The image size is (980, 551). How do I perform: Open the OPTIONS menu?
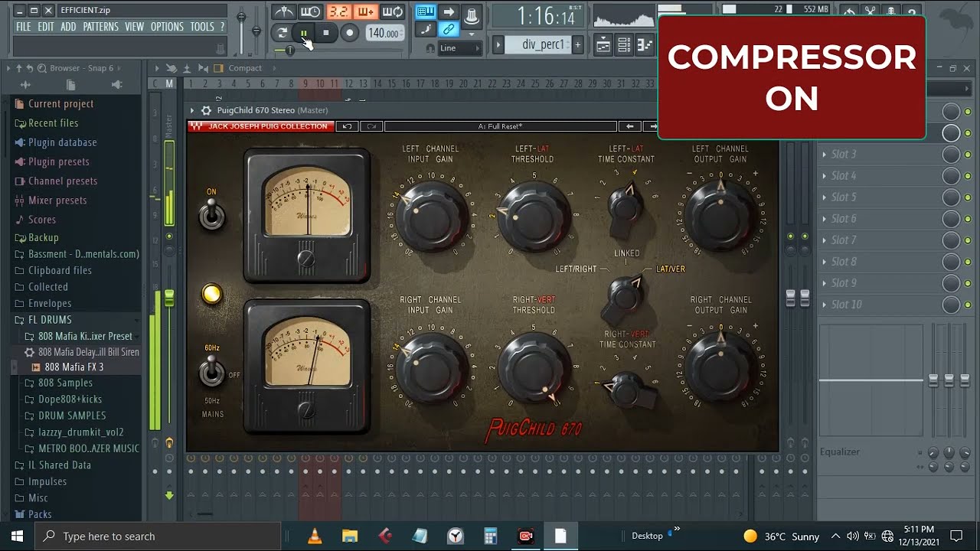[x=167, y=27]
